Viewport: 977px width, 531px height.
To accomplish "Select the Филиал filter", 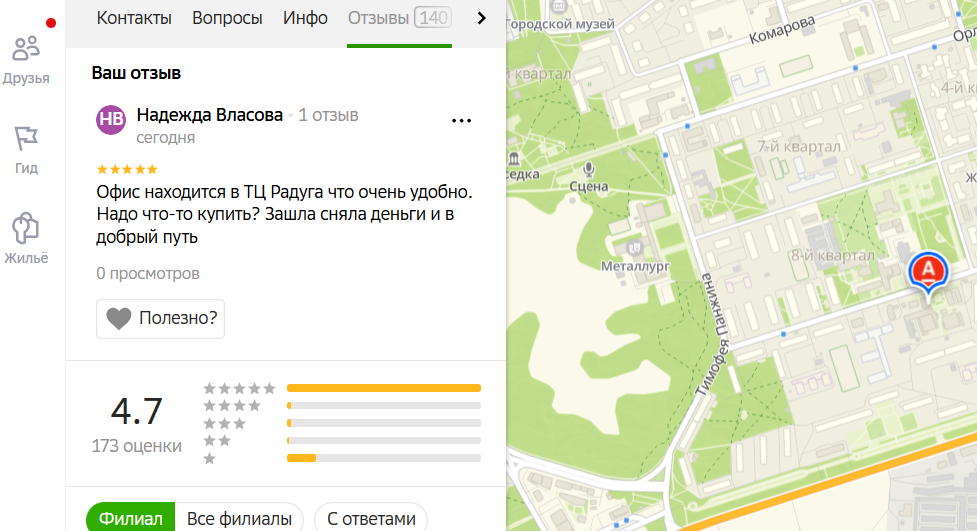I will tap(131, 519).
